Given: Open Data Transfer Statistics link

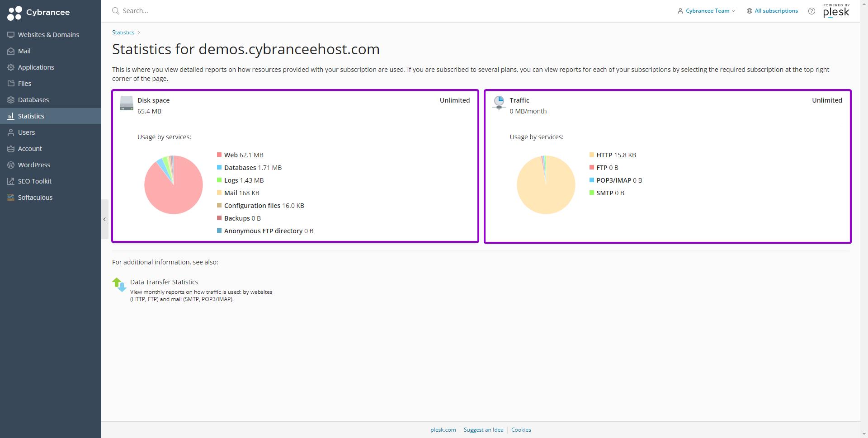Looking at the screenshot, I should click(x=164, y=282).
